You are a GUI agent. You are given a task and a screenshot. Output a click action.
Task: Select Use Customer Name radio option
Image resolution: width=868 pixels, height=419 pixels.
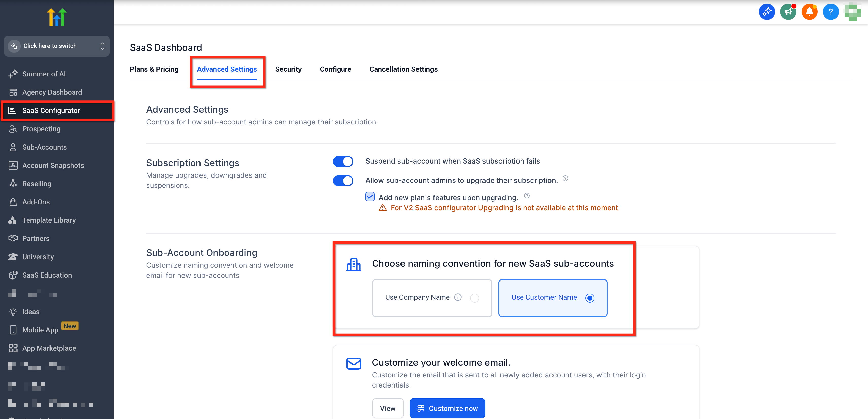[589, 298]
